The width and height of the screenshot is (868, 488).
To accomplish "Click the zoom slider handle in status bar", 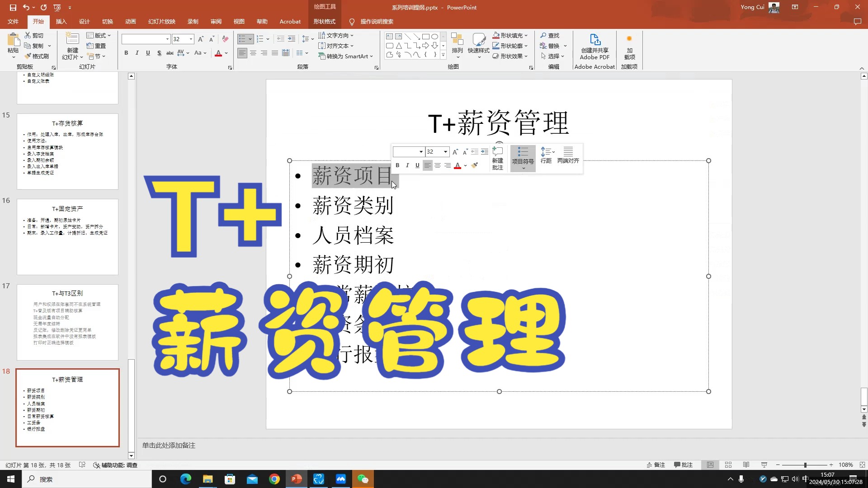I will pyautogui.click(x=805, y=465).
